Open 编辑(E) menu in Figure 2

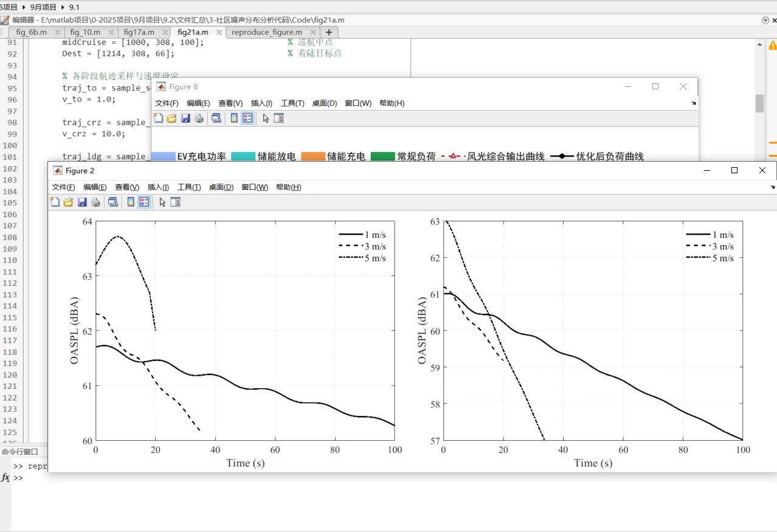(x=95, y=187)
